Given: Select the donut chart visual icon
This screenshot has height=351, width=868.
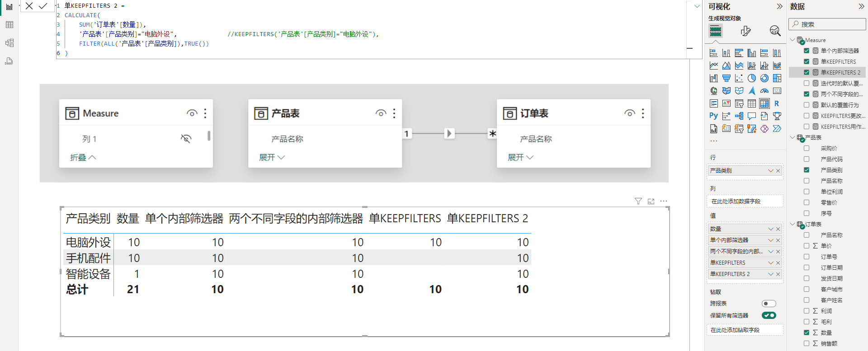Looking at the screenshot, I should (x=764, y=78).
